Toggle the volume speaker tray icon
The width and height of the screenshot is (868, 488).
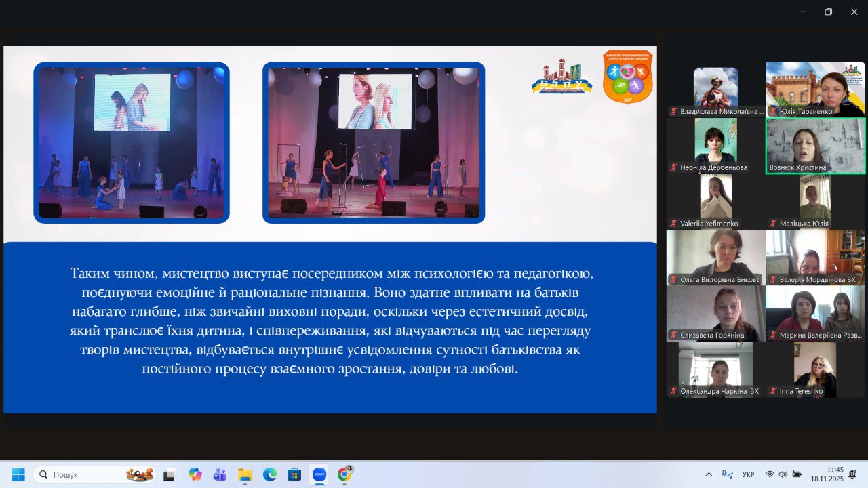[x=783, y=474]
